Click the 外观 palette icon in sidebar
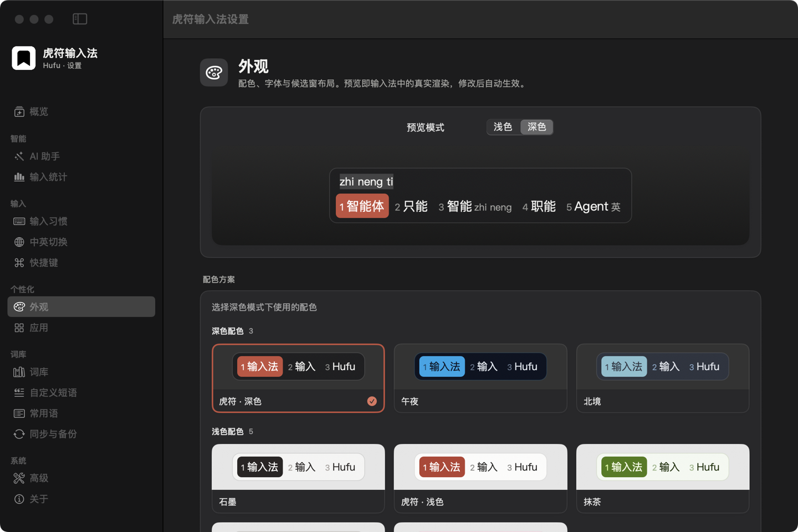Viewport: 798px width, 532px height. point(19,307)
